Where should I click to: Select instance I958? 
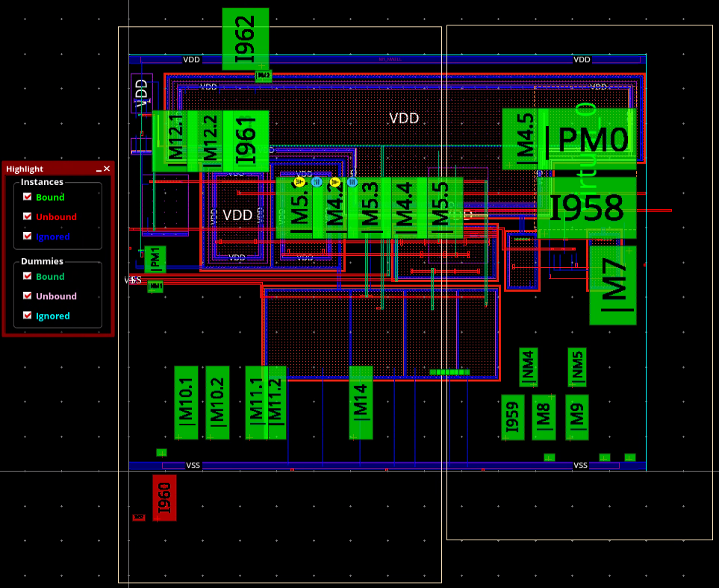(587, 207)
